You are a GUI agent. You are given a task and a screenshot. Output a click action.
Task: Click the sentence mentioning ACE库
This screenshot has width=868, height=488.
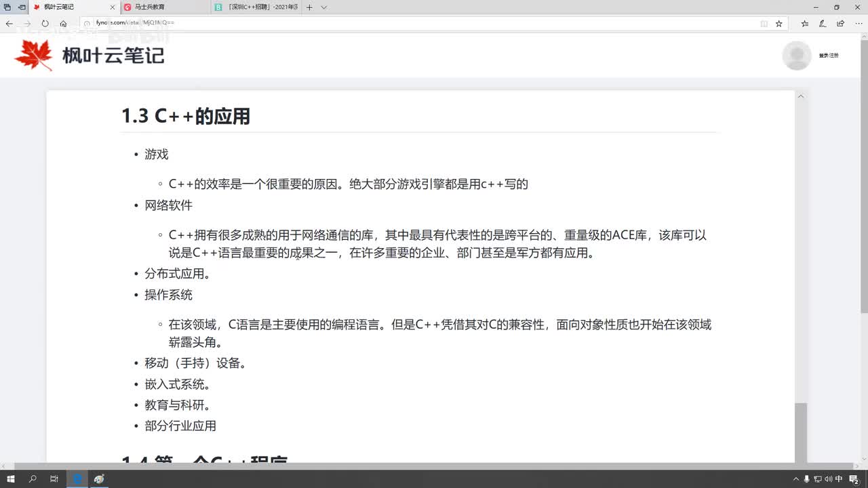438,244
